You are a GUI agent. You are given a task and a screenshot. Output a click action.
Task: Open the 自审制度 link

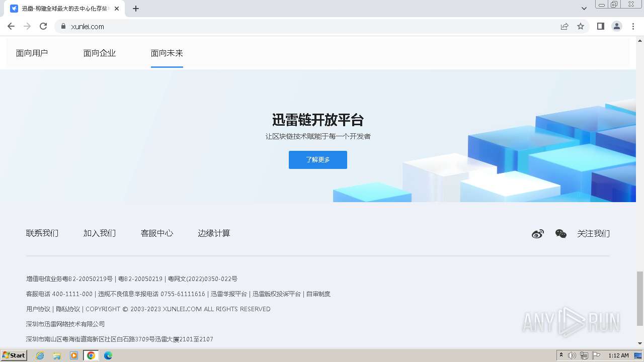coord(318,294)
